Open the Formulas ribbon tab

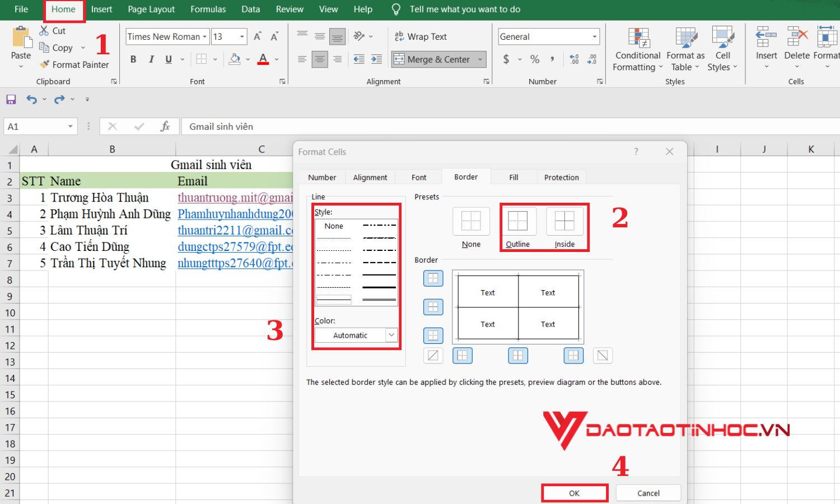click(x=208, y=9)
